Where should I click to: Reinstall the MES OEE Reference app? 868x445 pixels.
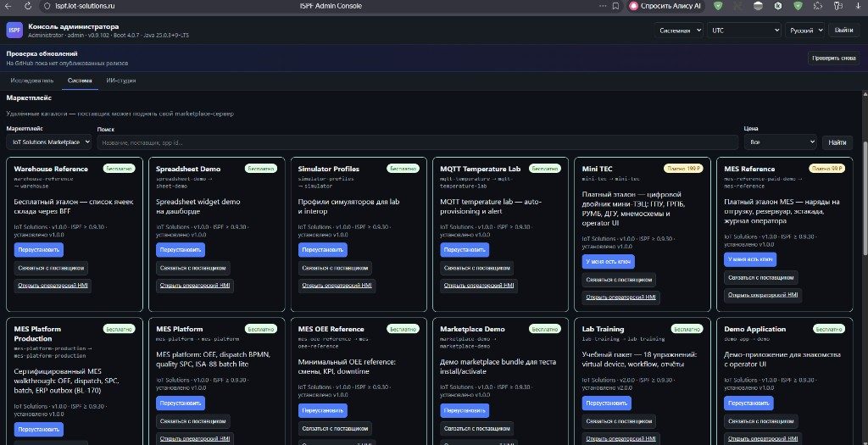point(323,411)
